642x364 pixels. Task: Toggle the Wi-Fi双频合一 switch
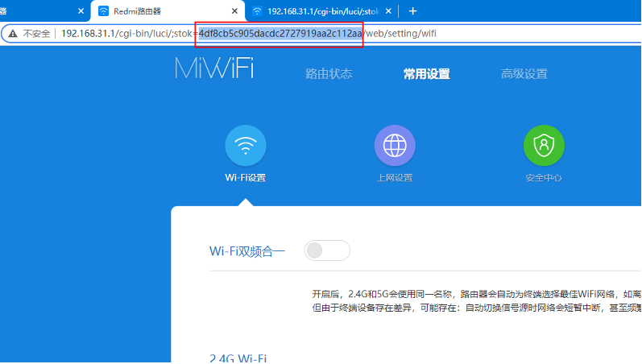click(x=327, y=250)
